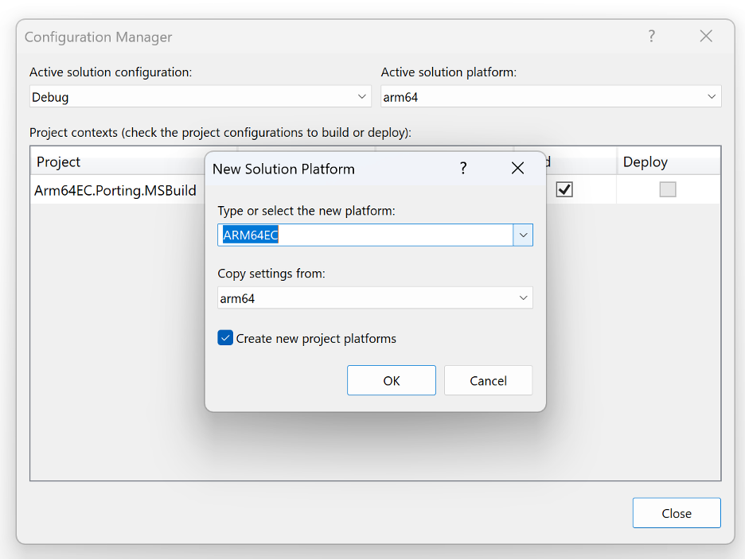Image resolution: width=745 pixels, height=560 pixels.
Task: Uncheck the Build checkbox for Arm64EC.Porting.MSBuild
Action: (x=564, y=189)
